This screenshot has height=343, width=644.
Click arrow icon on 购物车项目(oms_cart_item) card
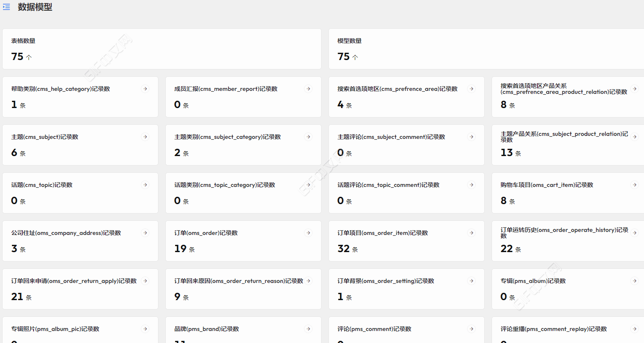[635, 185]
